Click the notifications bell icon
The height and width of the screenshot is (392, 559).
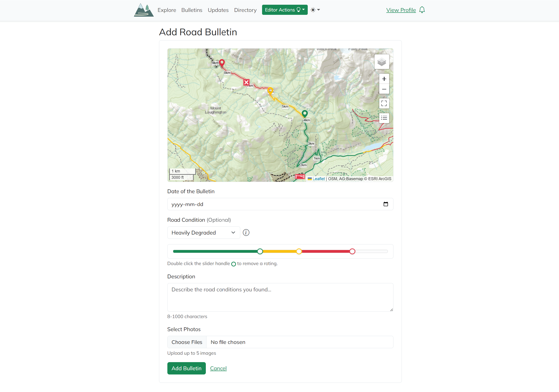click(x=422, y=10)
